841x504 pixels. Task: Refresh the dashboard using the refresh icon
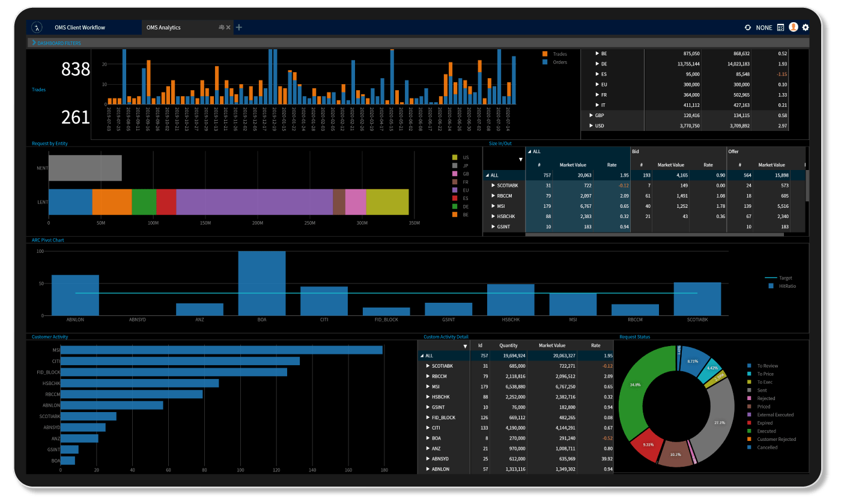748,27
